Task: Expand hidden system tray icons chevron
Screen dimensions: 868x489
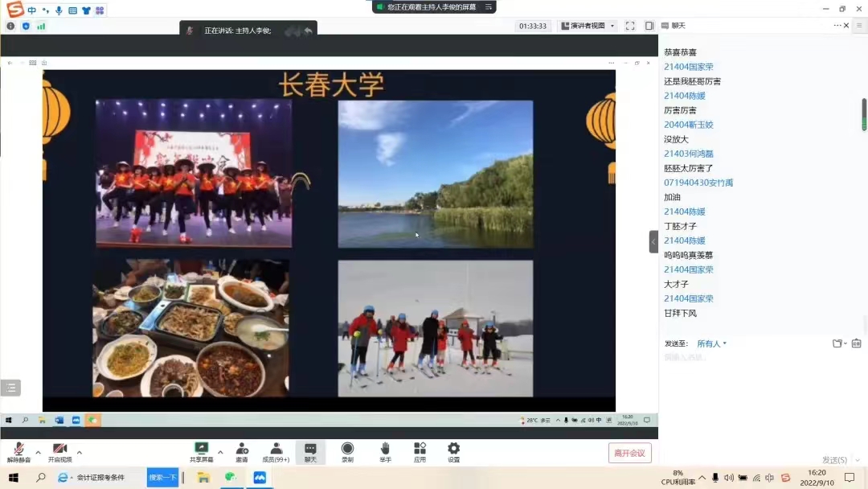Action: pyautogui.click(x=702, y=478)
